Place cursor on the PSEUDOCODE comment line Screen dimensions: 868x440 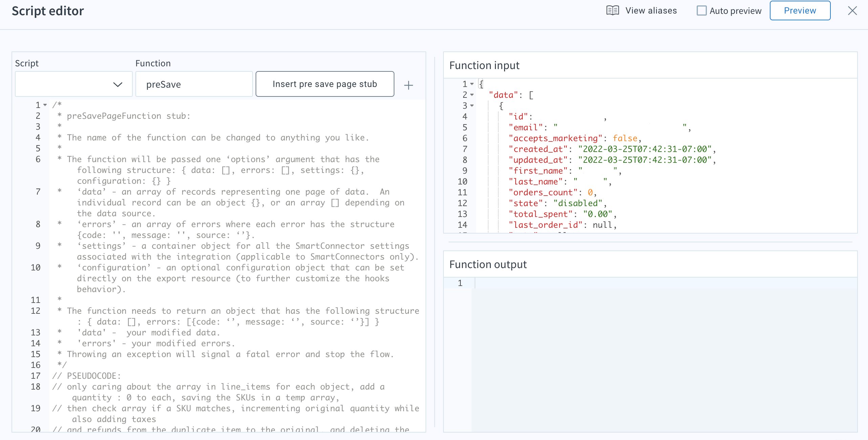(93, 376)
